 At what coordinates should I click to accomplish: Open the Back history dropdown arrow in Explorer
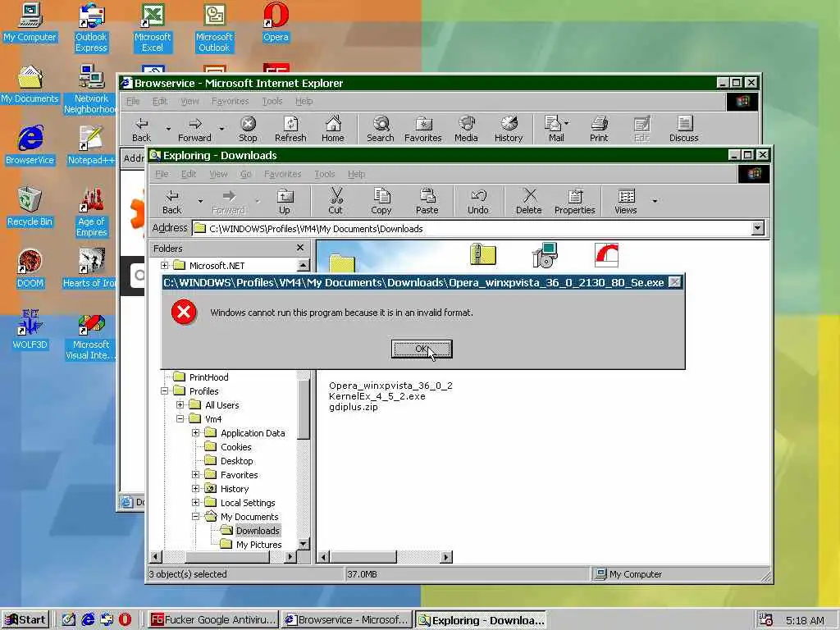200,202
